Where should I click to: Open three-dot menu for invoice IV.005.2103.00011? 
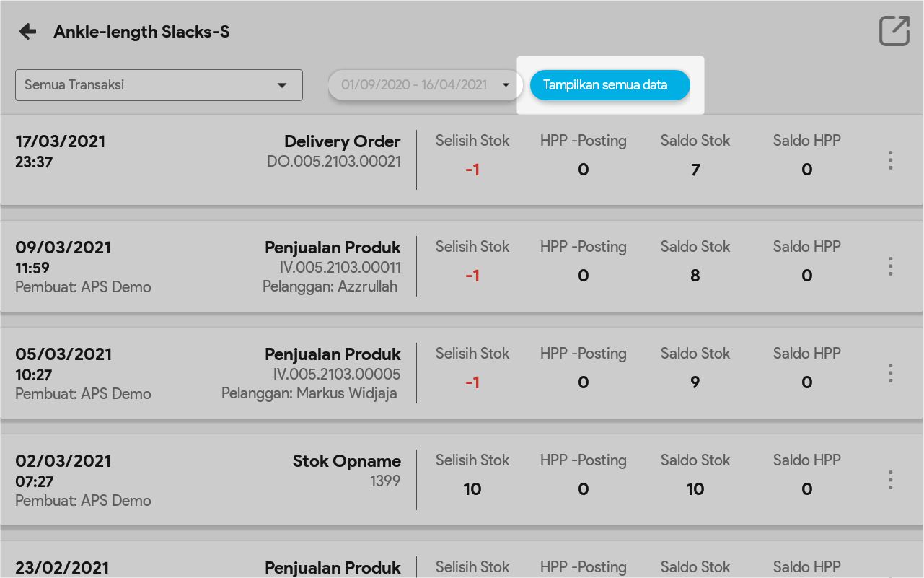coord(891,266)
